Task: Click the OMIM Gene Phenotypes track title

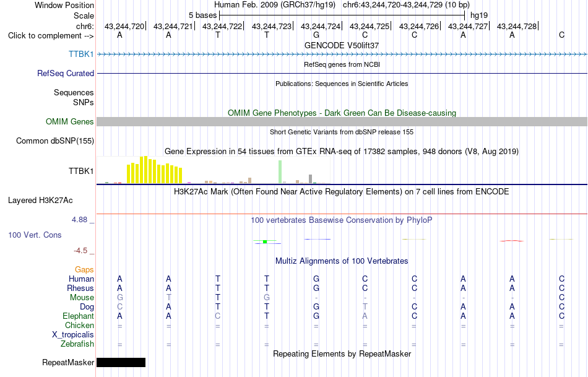Action: pos(342,113)
